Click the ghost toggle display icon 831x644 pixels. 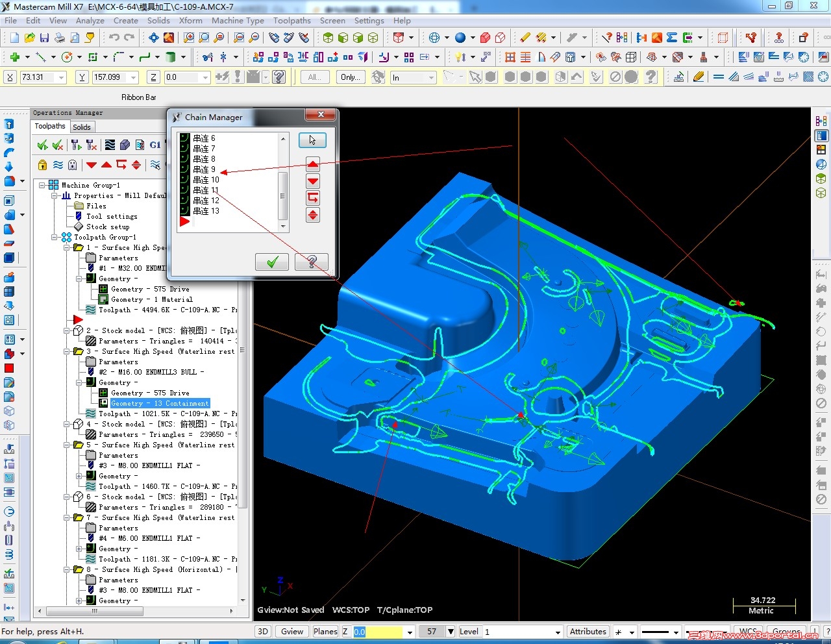click(x=73, y=165)
